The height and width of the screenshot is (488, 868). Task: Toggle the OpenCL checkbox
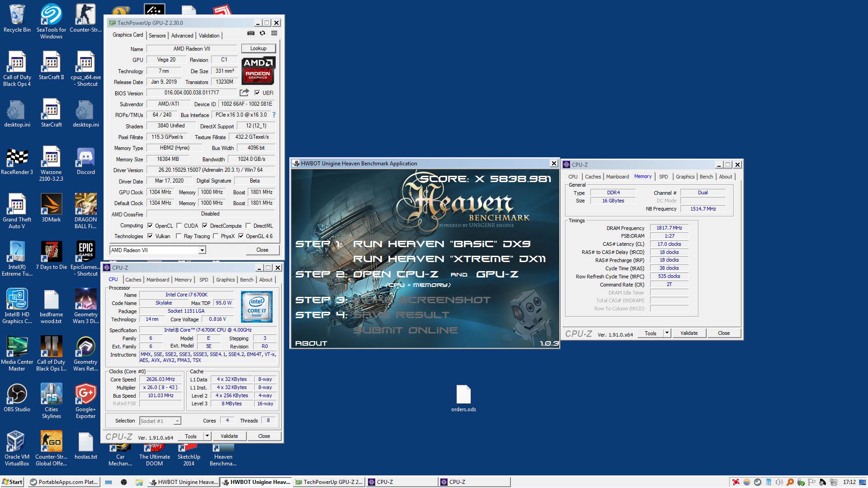pos(150,225)
